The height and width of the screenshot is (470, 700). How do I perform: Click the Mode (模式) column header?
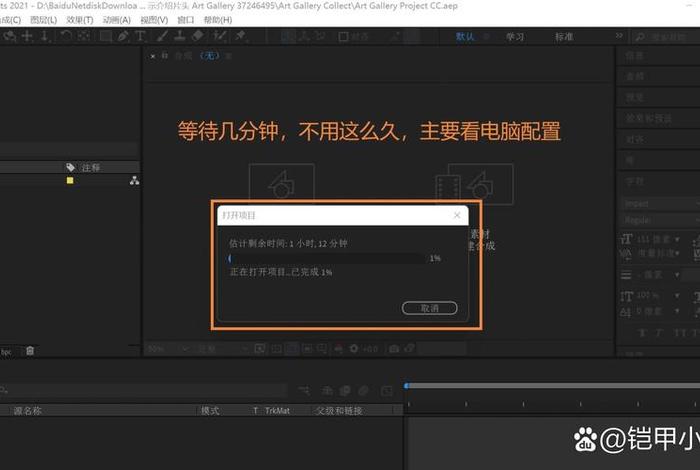(210, 411)
